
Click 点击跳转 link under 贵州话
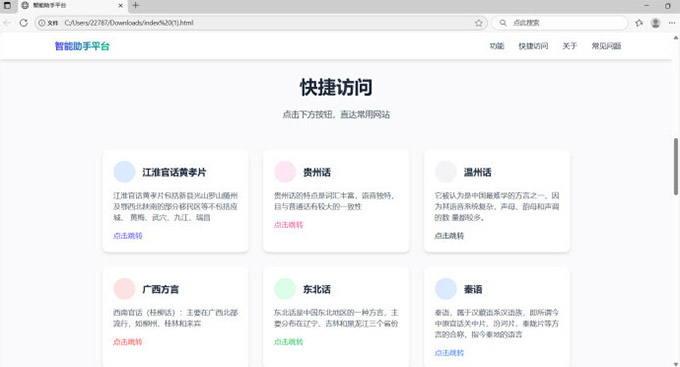(x=288, y=225)
